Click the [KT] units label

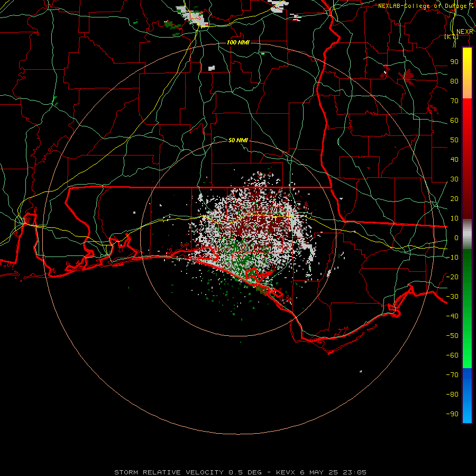pyautogui.click(x=452, y=36)
